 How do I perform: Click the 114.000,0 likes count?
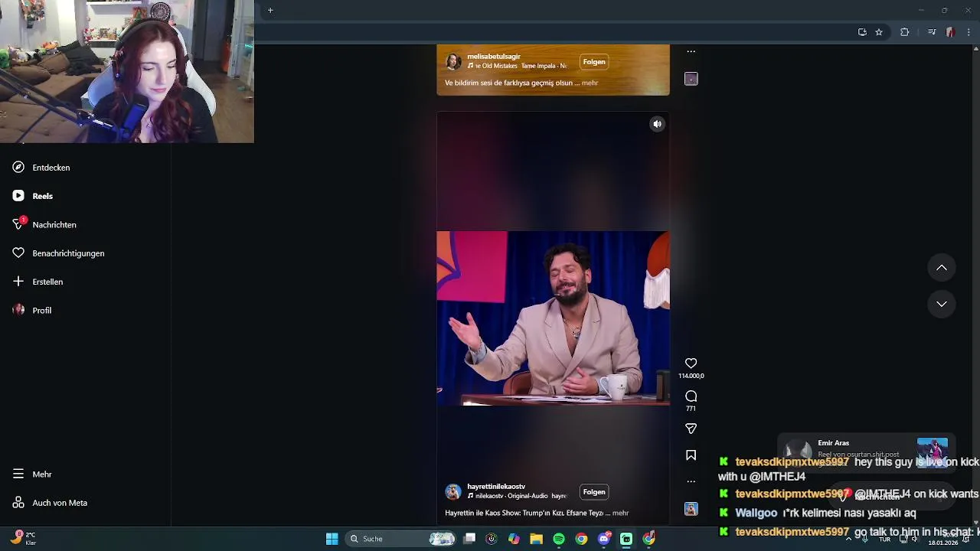coord(691,376)
